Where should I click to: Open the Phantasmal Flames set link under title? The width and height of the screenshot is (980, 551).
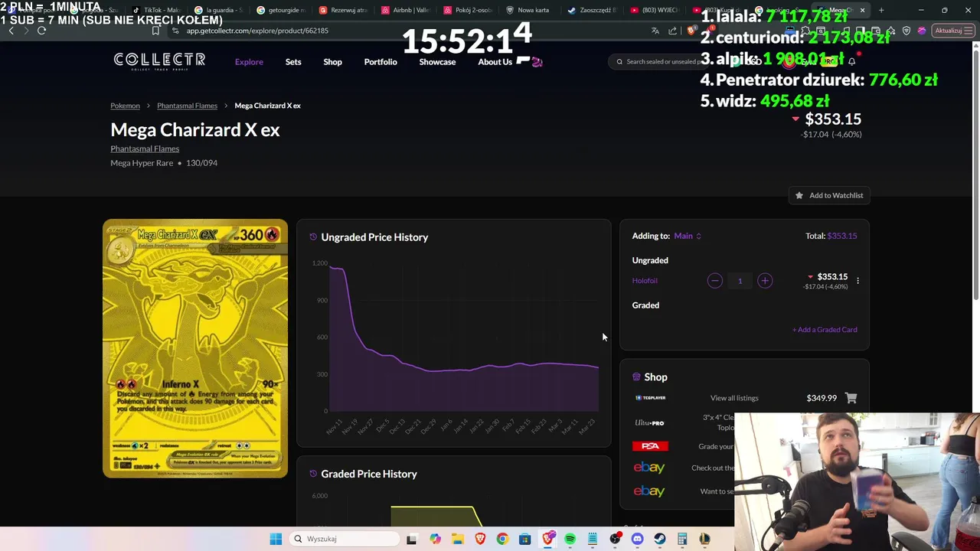coord(145,148)
